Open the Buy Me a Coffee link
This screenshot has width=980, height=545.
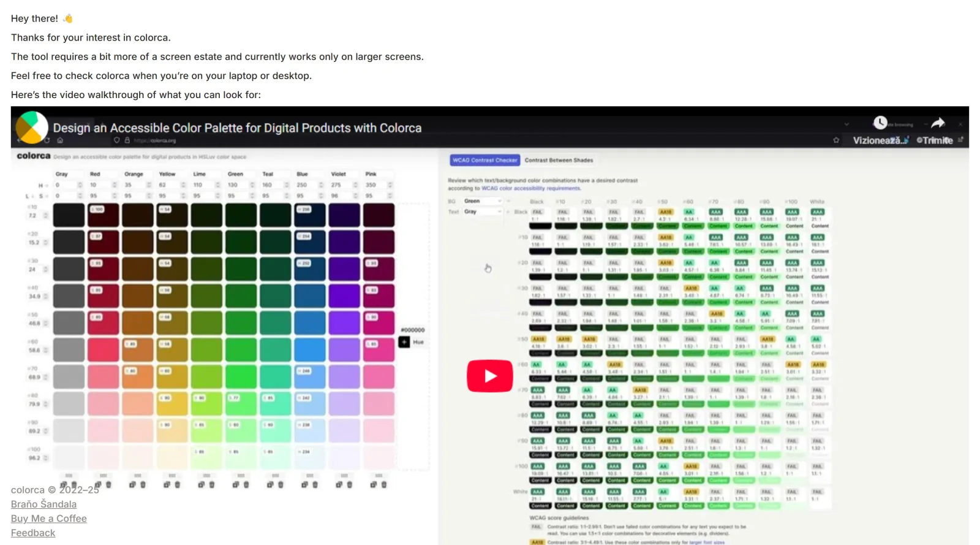pos(48,519)
